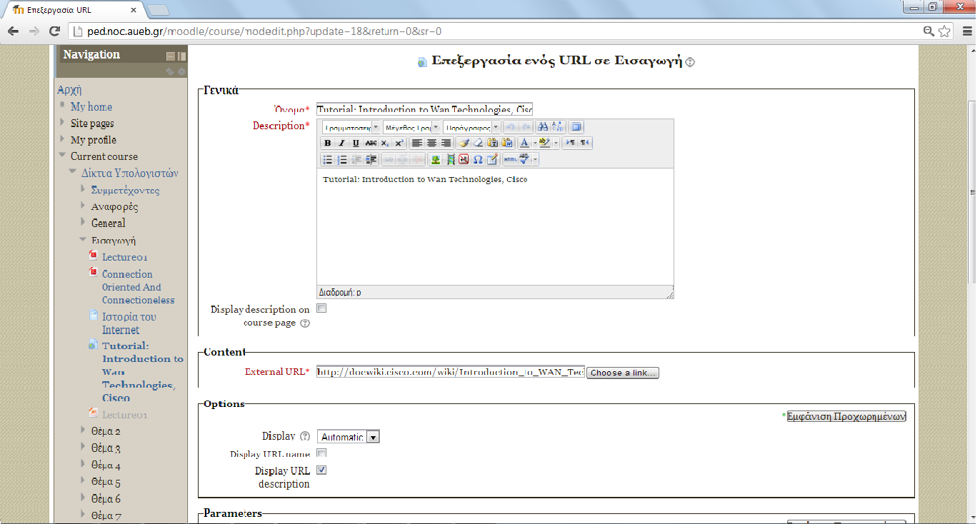
Task: Paste as plain text icon
Action: coord(492,143)
